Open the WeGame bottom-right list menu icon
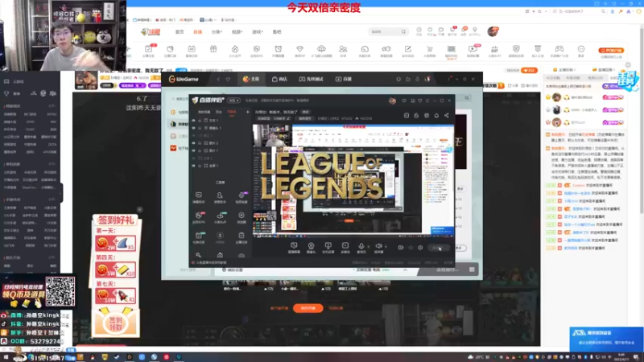Screen dimensions: 644x362 coord(472,269)
